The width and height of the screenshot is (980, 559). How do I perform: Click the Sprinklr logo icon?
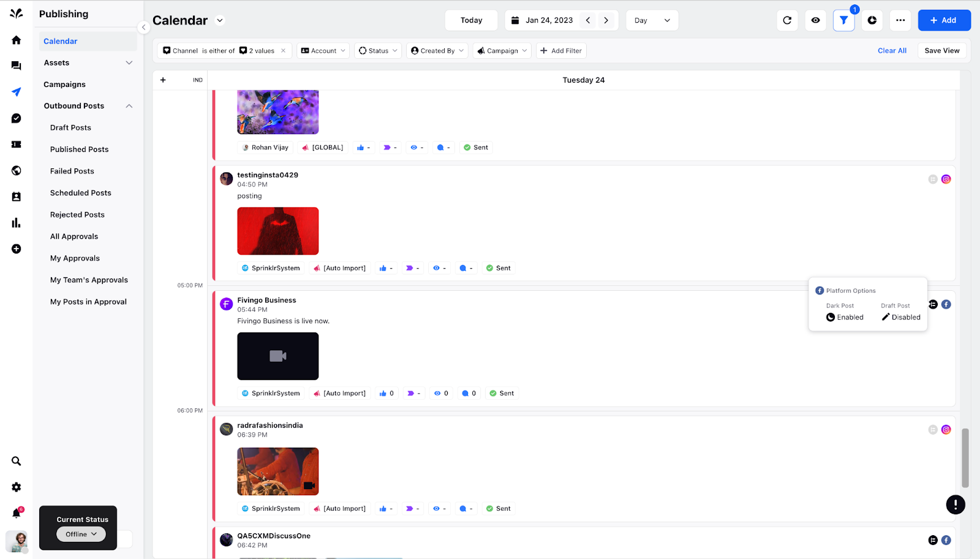point(17,13)
